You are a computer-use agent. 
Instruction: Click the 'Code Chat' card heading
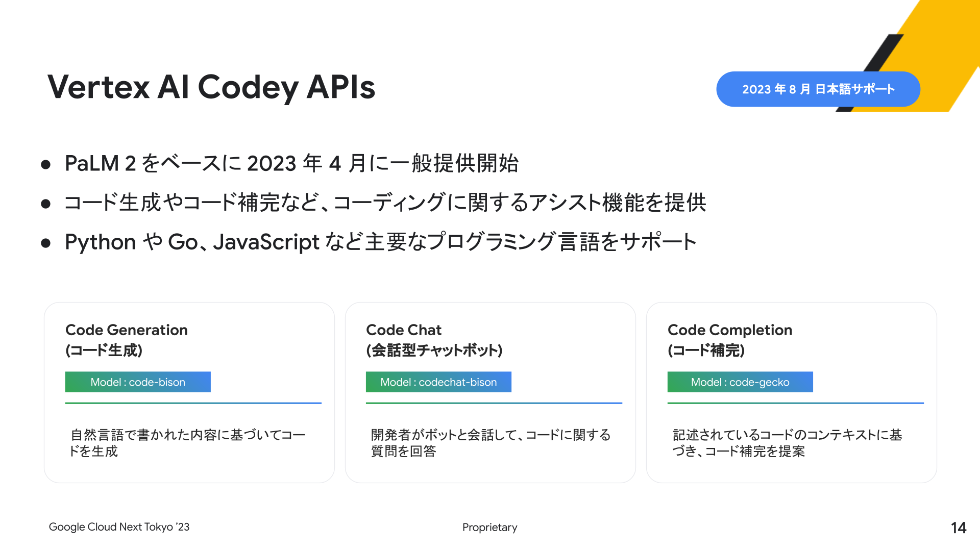(404, 330)
